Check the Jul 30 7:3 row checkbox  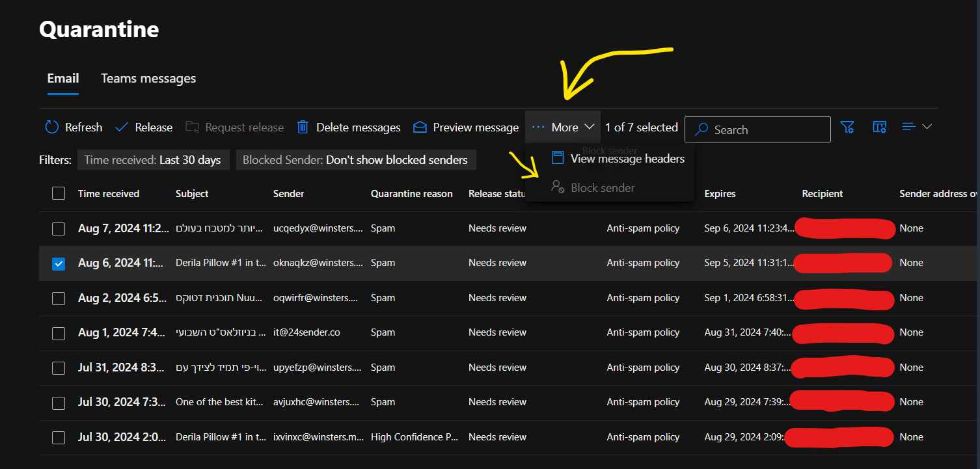59,403
